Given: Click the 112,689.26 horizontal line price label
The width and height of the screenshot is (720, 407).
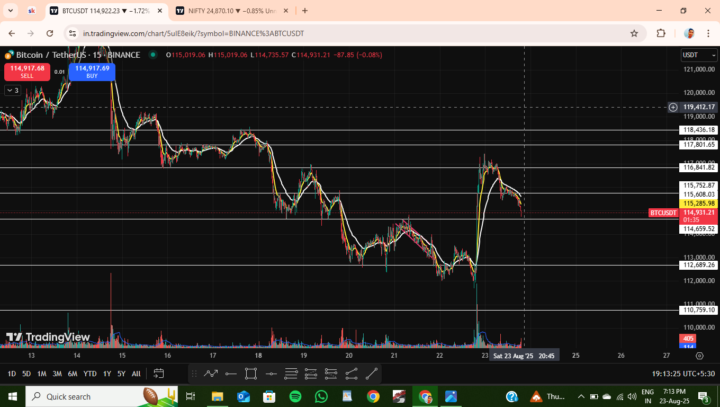Looking at the screenshot, I should tap(698, 265).
